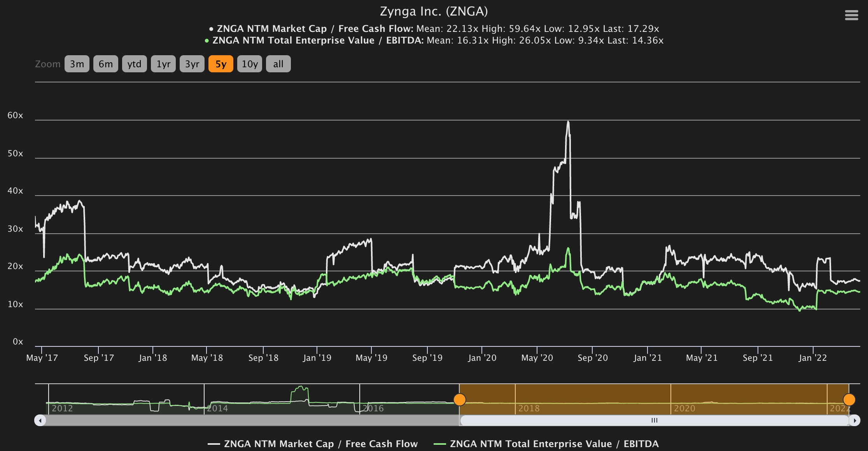Toggle Total Enterprise Value / EBITDA legend

coord(546,444)
